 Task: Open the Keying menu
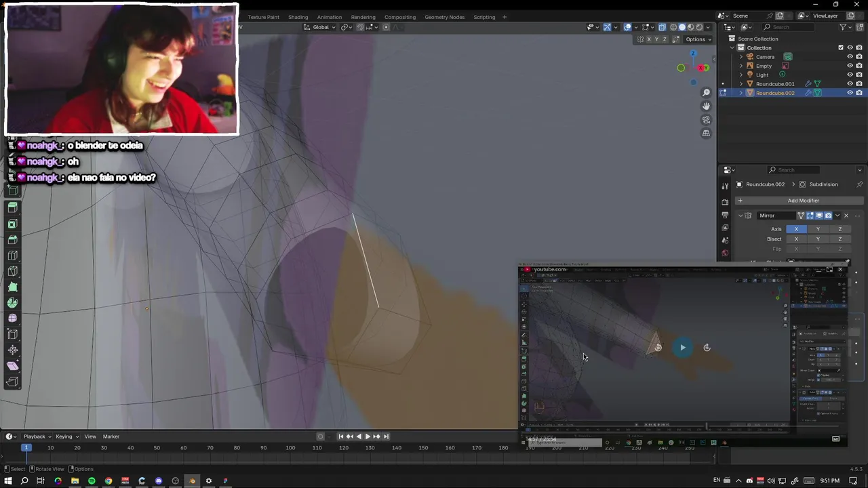[66, 436]
